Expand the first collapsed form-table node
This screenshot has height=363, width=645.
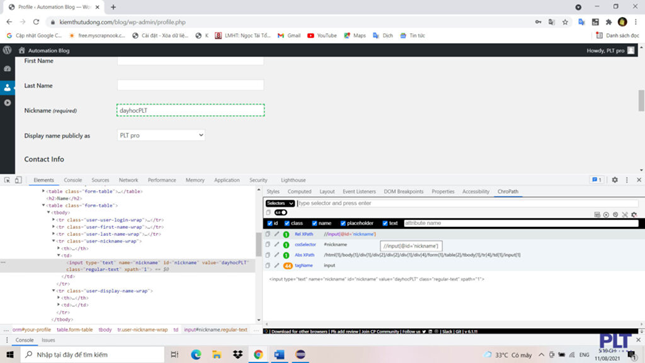tap(43, 191)
